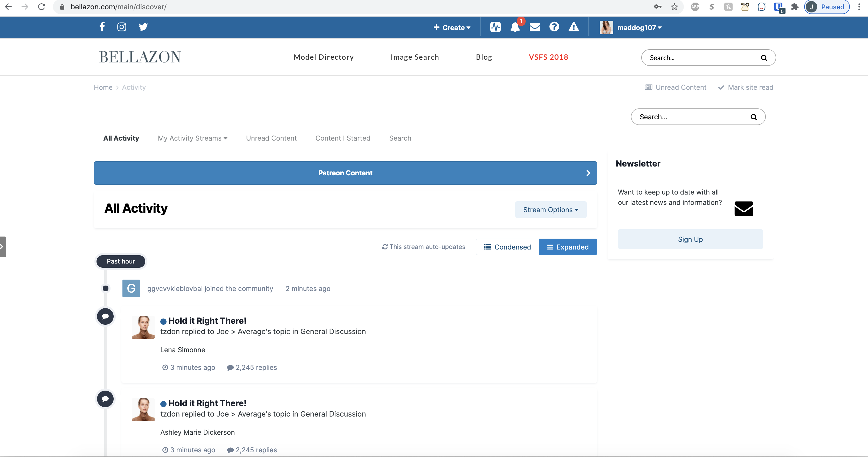Open the Patreon Content banner
This screenshot has height=457, width=868.
(x=345, y=173)
